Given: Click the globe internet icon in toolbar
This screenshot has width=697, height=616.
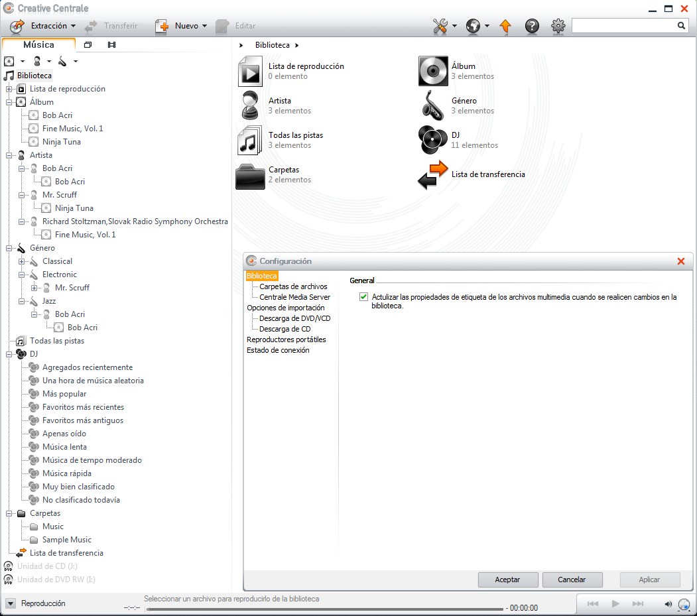Looking at the screenshot, I should (473, 26).
